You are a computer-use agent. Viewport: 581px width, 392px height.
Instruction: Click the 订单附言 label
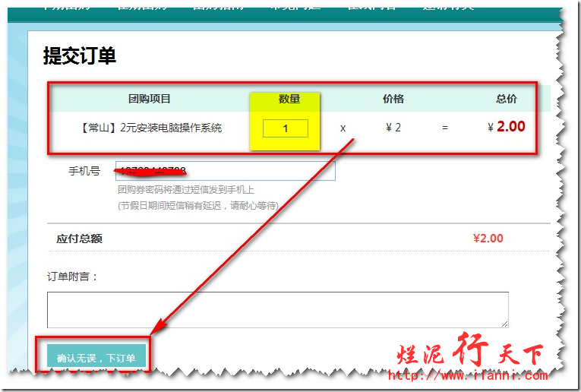tap(72, 277)
